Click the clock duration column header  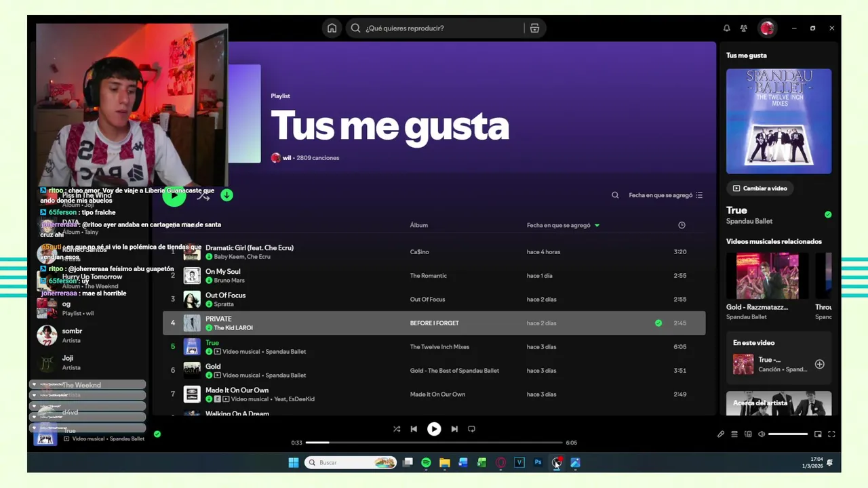tap(682, 225)
